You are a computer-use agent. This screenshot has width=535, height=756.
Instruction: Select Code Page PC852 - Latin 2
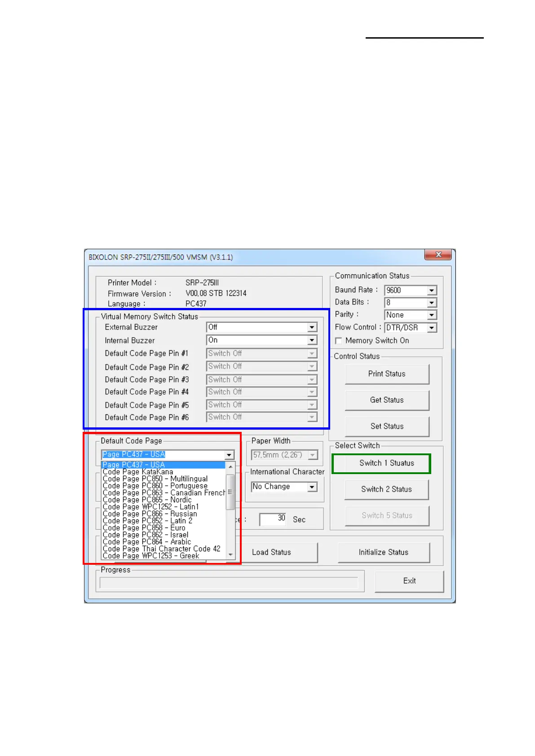[164, 521]
